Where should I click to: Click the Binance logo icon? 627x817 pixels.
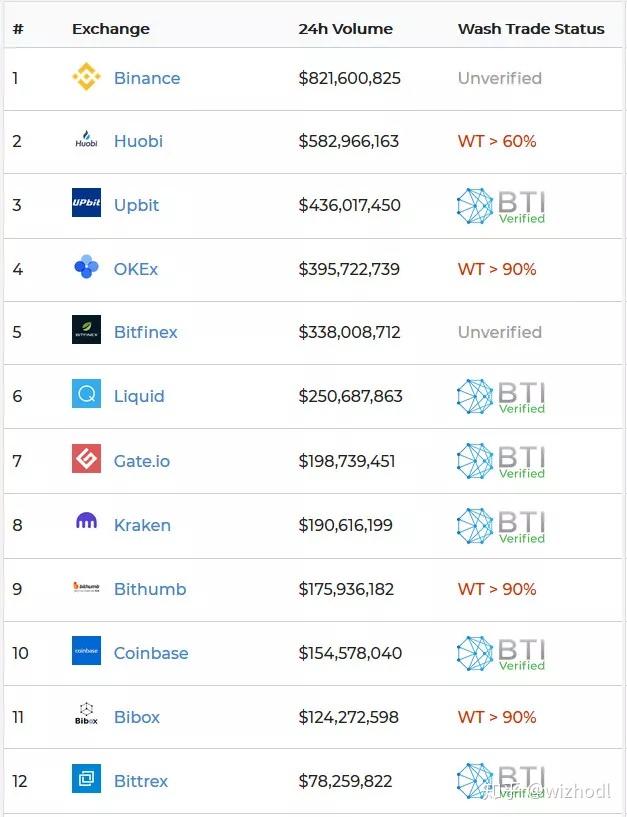(x=87, y=78)
